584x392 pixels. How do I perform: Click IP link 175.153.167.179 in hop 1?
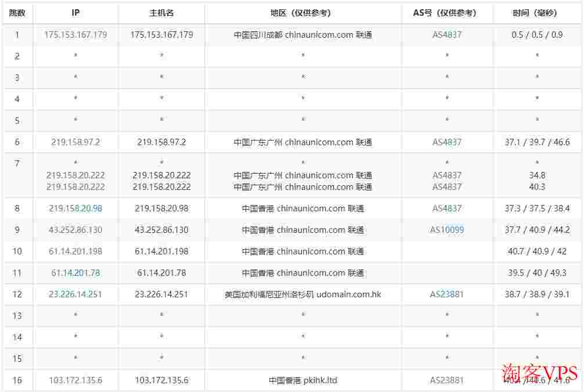pyautogui.click(x=75, y=35)
